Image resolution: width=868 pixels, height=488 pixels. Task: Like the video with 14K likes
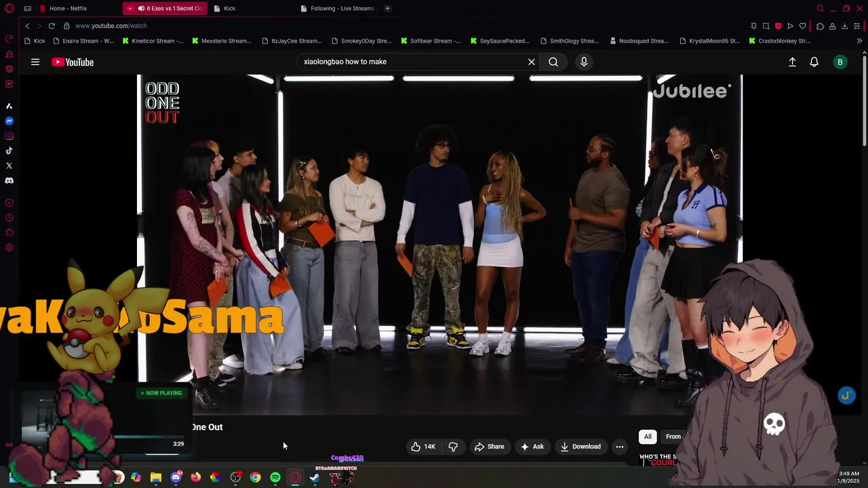tap(422, 447)
